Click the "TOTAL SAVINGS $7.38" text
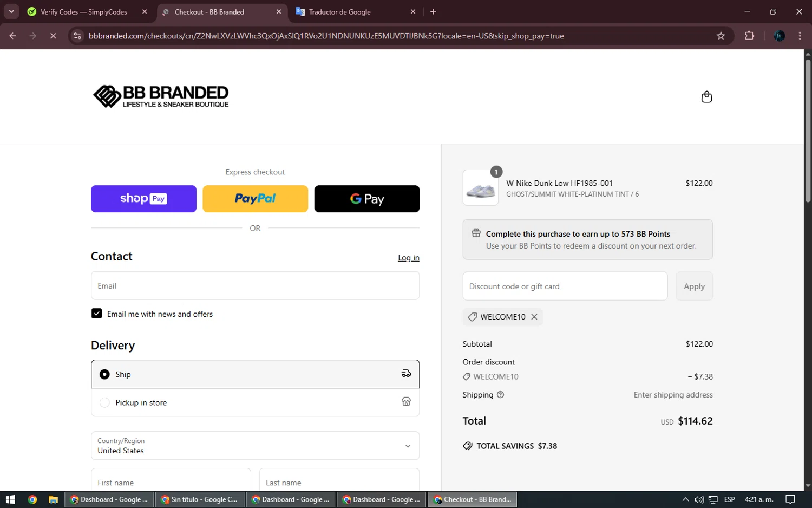 pos(517,446)
